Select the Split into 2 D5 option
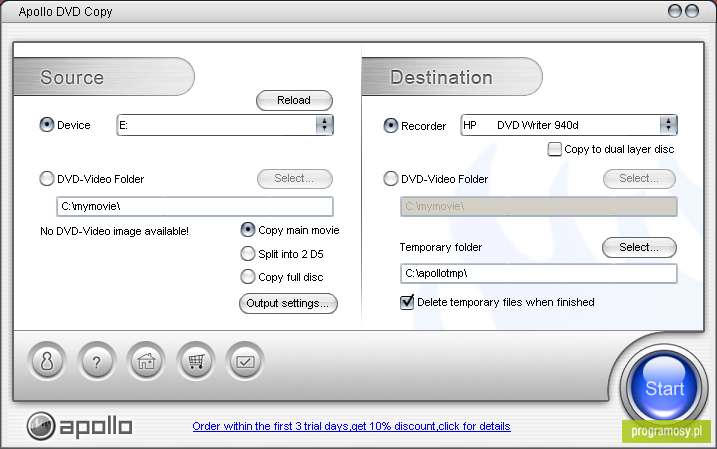717x449 pixels. coord(247,254)
